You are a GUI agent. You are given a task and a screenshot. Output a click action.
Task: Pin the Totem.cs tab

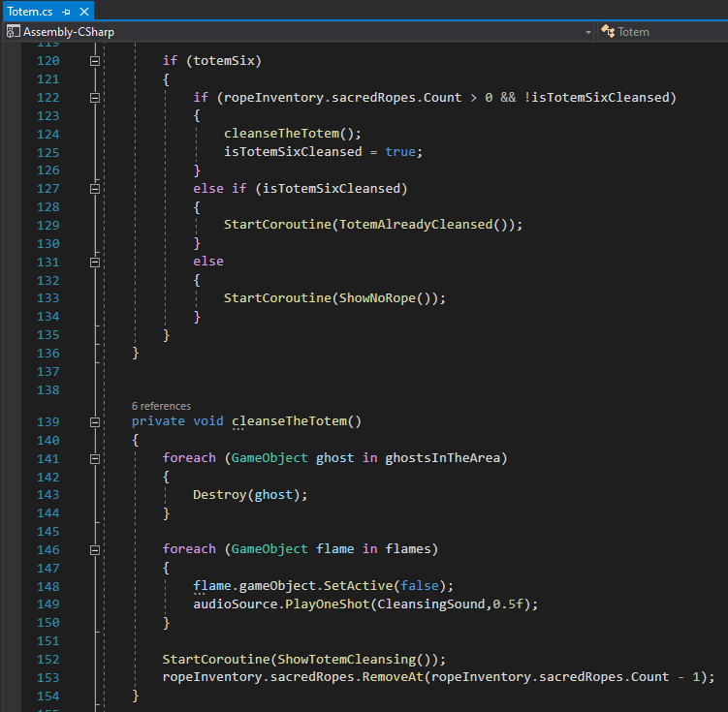click(67, 12)
